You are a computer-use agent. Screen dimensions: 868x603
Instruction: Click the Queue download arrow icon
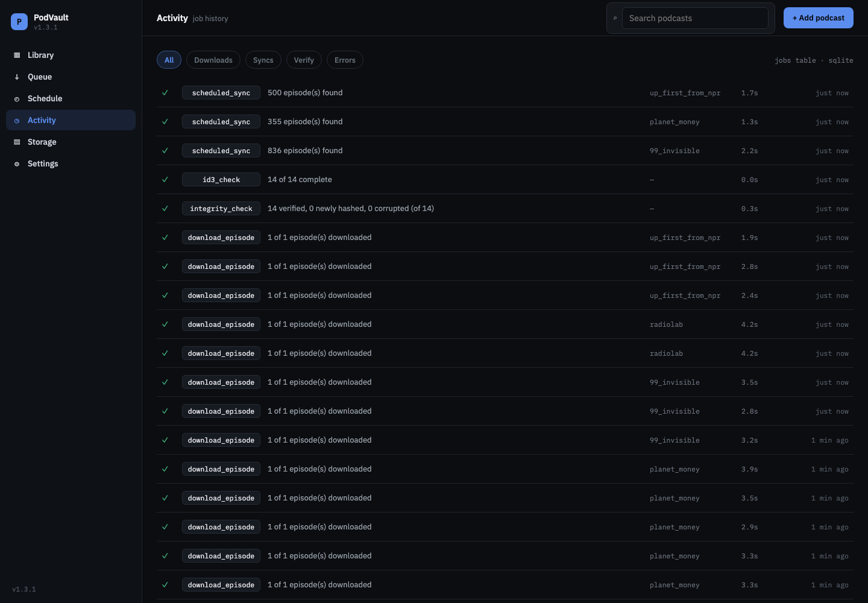(17, 77)
